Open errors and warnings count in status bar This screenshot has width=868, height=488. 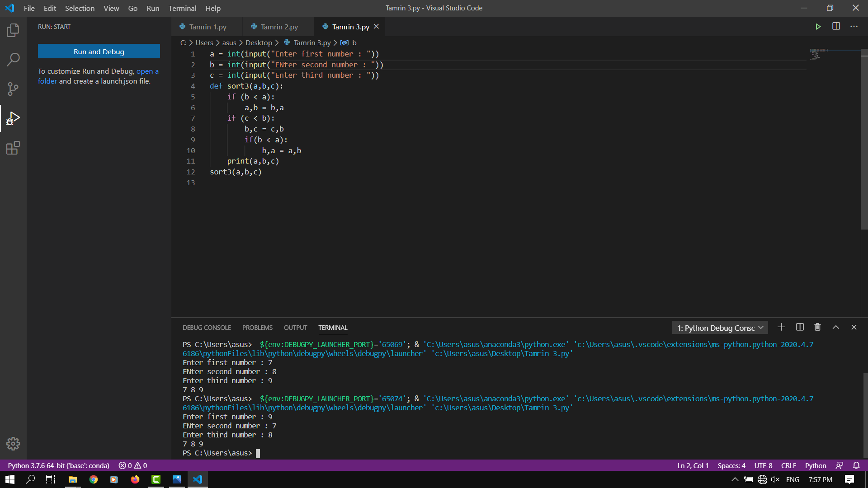coord(133,465)
